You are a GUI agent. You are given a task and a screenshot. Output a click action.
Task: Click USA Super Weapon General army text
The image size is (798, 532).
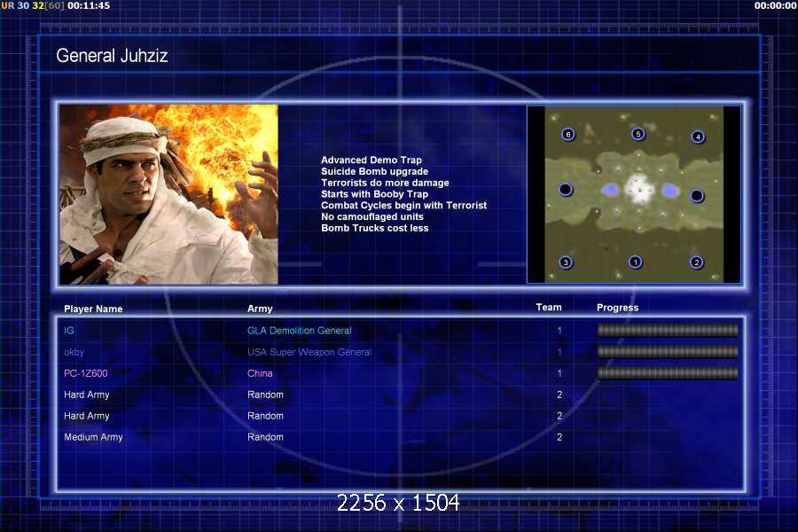[x=309, y=352]
